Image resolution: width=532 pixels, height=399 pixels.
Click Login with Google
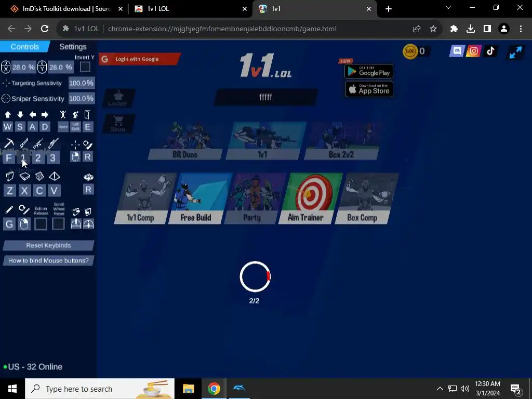(x=139, y=59)
